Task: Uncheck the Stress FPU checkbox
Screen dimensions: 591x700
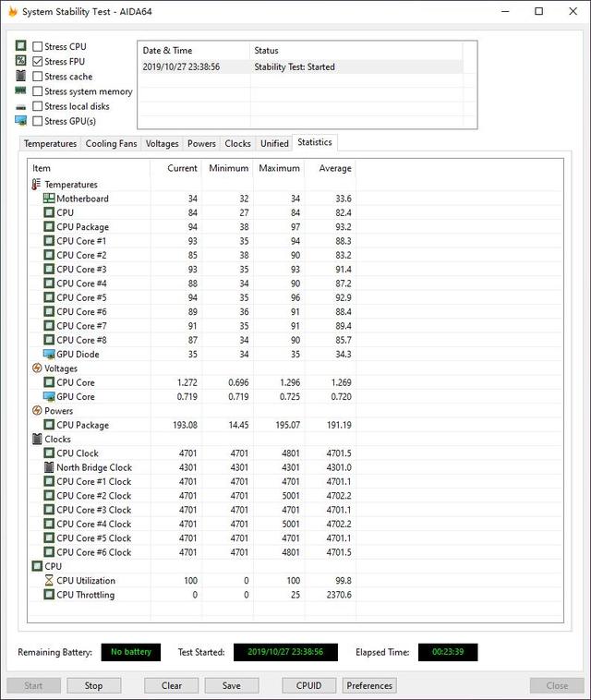Action: (38, 61)
